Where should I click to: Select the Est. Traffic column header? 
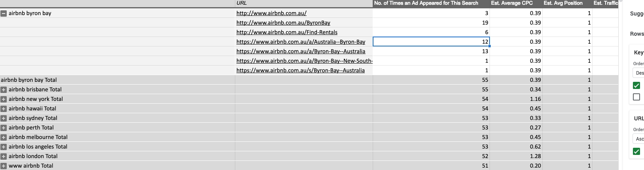(605, 3)
